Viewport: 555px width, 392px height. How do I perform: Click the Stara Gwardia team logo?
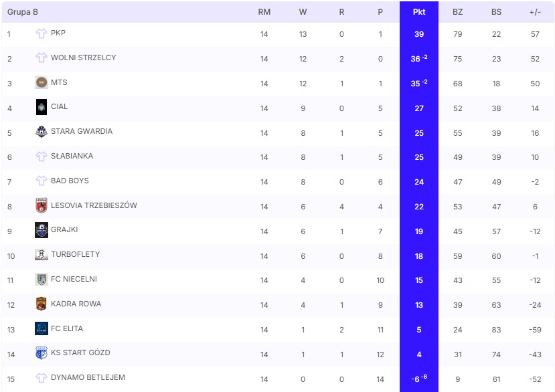click(x=42, y=132)
